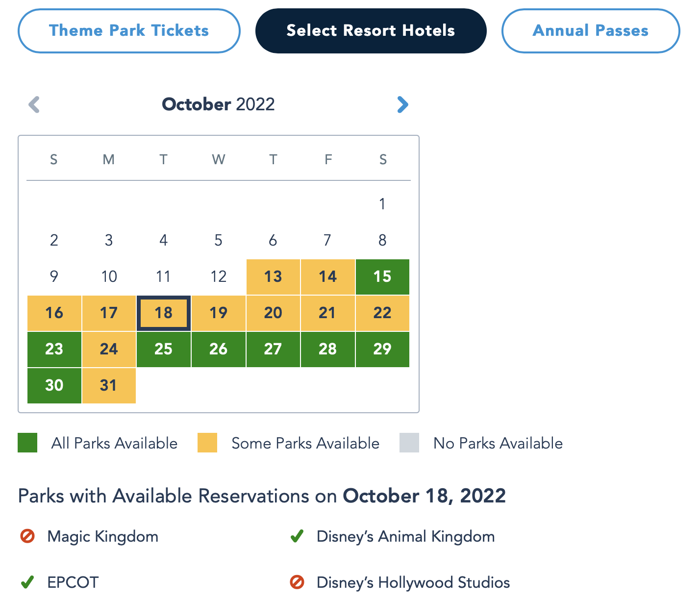Viewport: 700px width, 600px height.
Task: Select October 15 on the calendar
Action: [382, 277]
